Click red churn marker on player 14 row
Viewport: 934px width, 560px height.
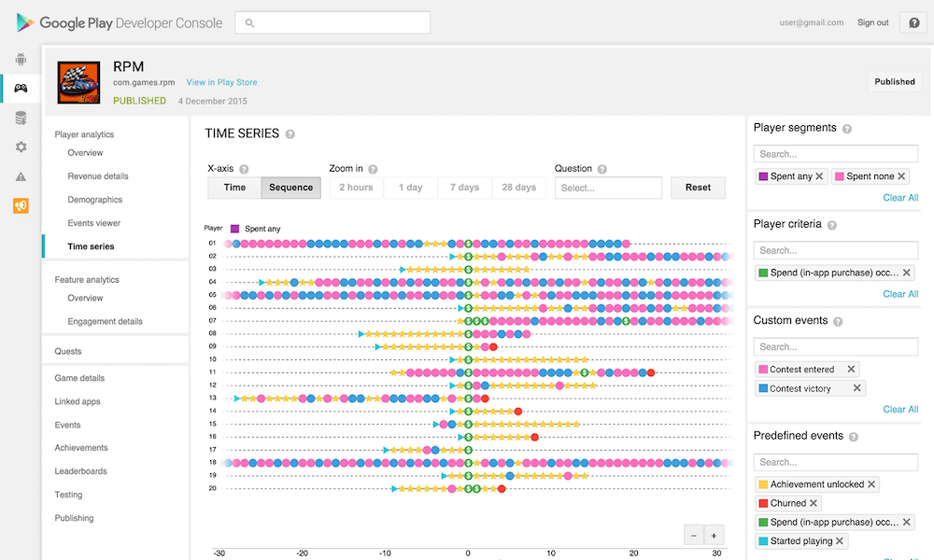[518, 412]
